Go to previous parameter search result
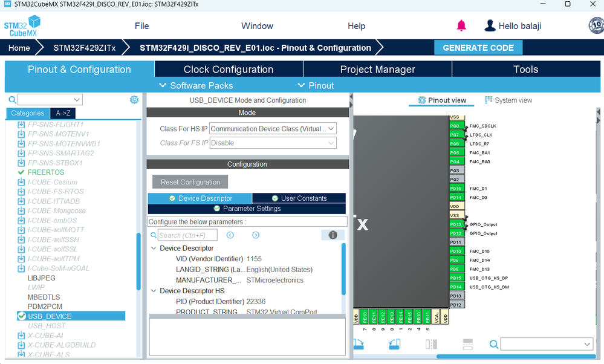The width and height of the screenshot is (604, 364). [230, 235]
